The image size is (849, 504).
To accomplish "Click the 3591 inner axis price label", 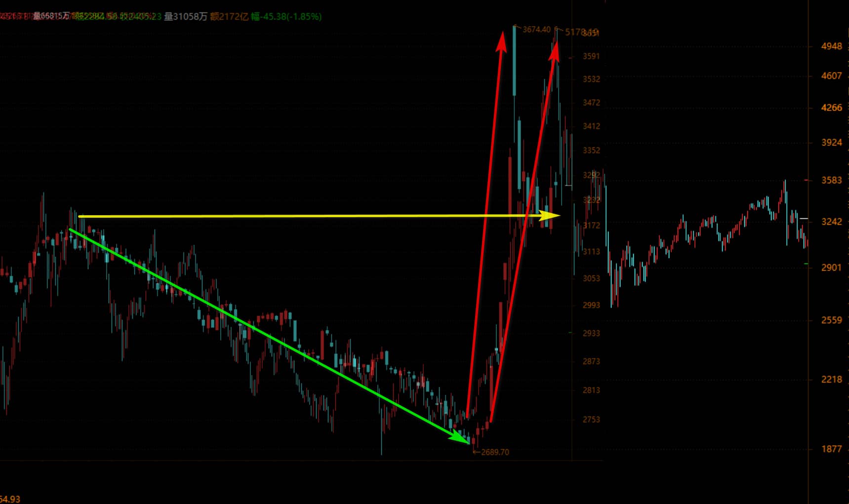I will coord(591,56).
